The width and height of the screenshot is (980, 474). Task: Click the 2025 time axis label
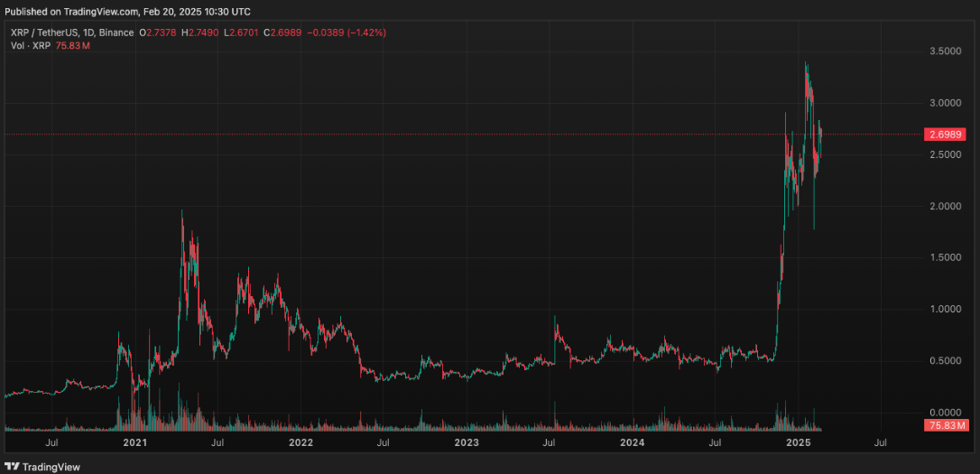coord(798,442)
